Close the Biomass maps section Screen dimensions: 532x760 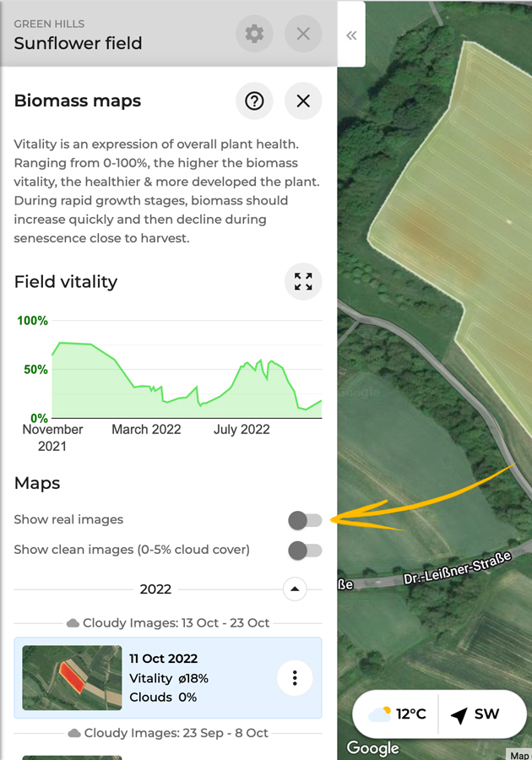pyautogui.click(x=303, y=100)
